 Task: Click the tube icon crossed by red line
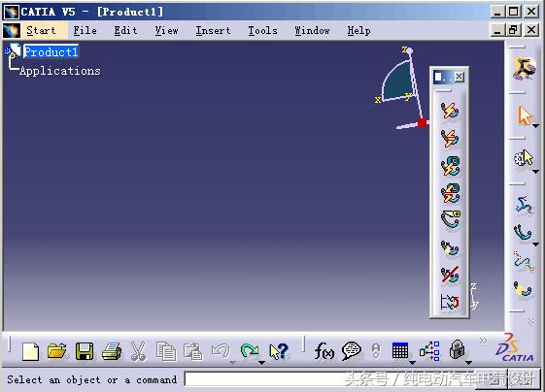[x=450, y=275]
